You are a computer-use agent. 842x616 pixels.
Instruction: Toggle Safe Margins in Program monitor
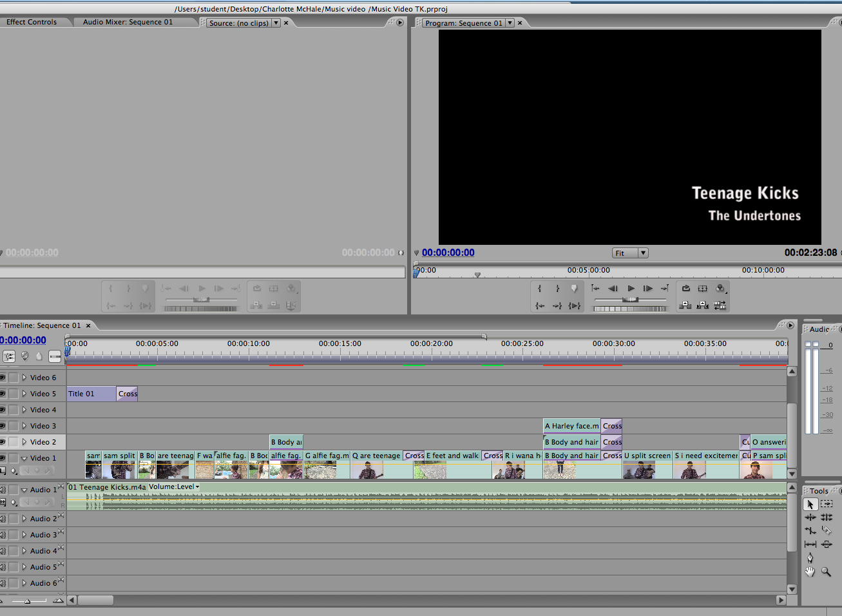[x=703, y=289]
